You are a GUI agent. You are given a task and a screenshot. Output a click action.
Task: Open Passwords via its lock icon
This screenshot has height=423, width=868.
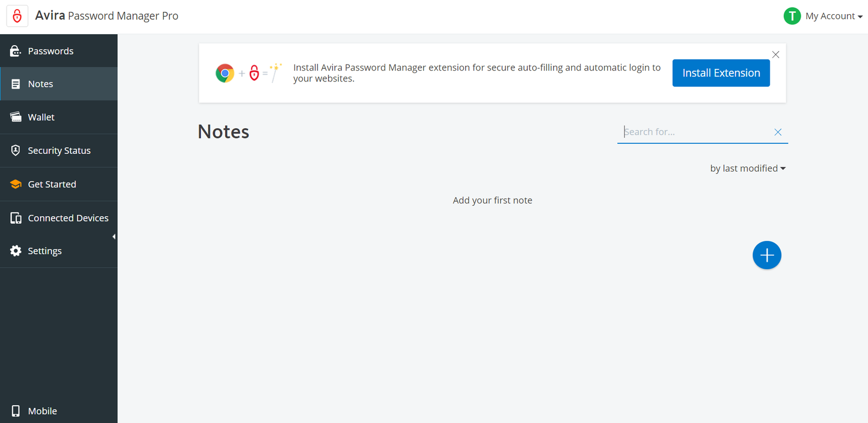pos(16,51)
